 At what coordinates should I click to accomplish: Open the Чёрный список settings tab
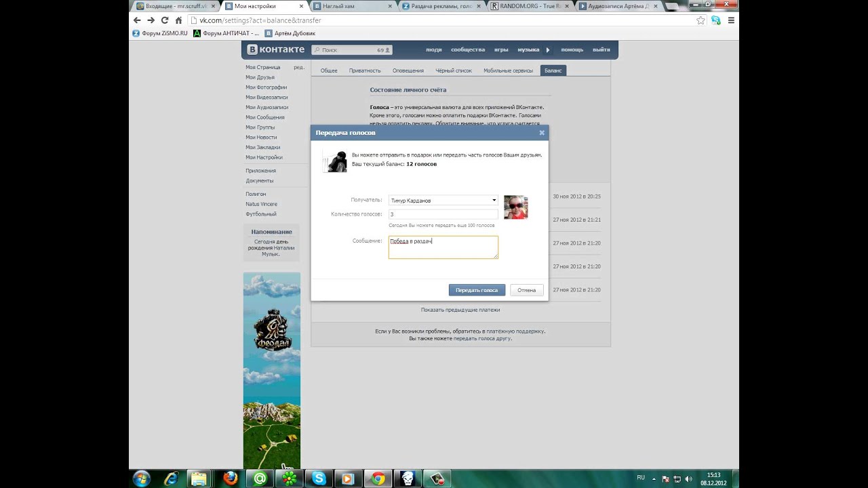tap(454, 70)
